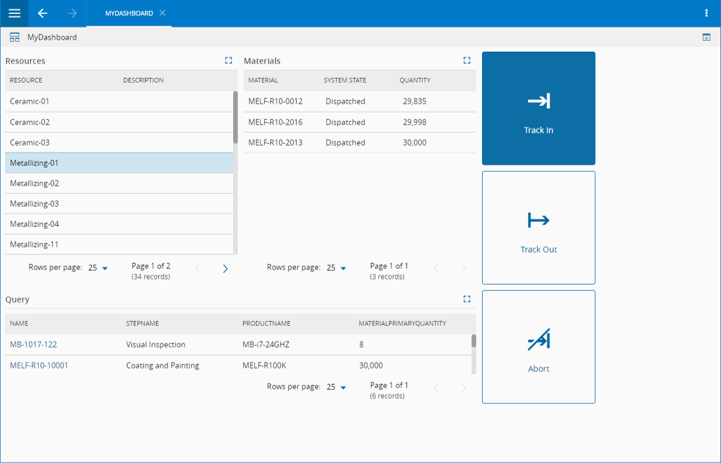The height and width of the screenshot is (463, 721).
Task: Open Resources rows per page dropdown
Action: [98, 268]
